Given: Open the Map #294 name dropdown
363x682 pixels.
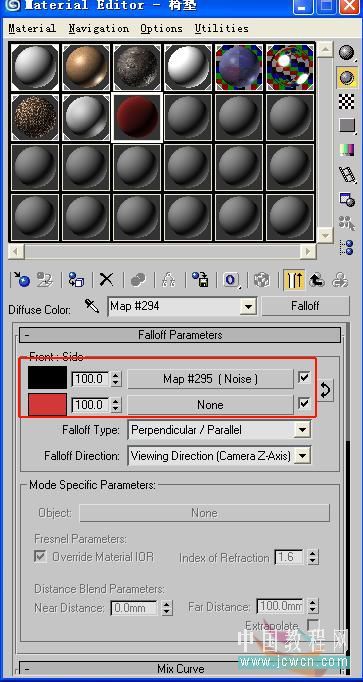Looking at the screenshot, I should pyautogui.click(x=248, y=307).
